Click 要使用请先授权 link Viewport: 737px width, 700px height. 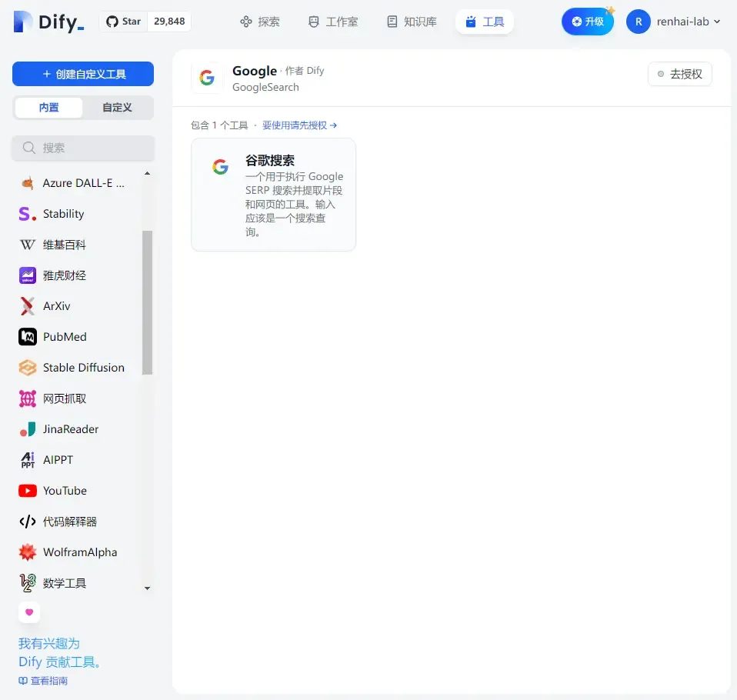(299, 125)
